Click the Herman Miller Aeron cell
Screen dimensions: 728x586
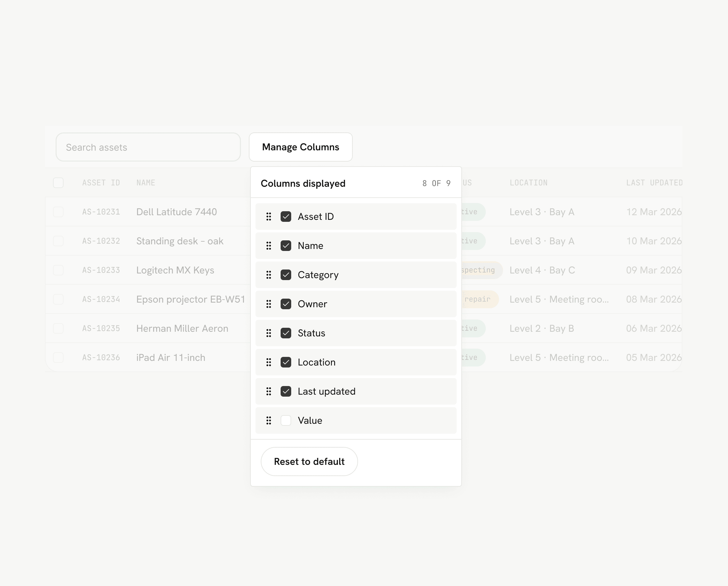coord(182,328)
